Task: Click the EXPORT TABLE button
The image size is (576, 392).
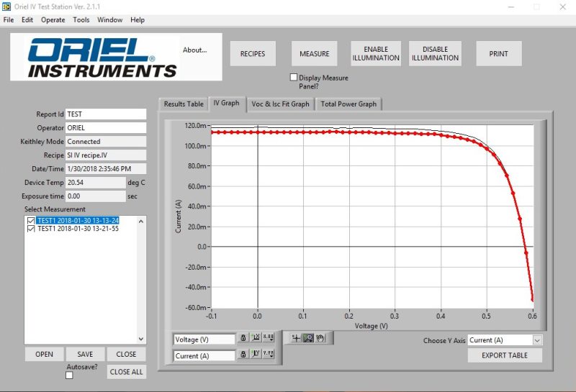Action: click(x=505, y=355)
